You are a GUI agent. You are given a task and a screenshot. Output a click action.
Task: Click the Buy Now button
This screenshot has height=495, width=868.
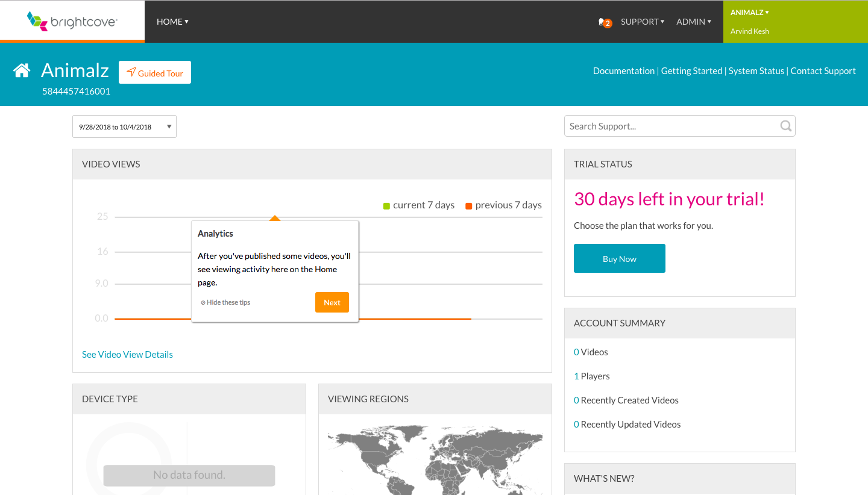pyautogui.click(x=620, y=258)
